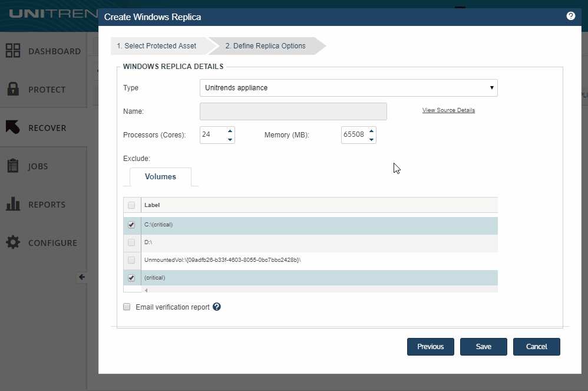Open the Type dropdown Unitrends appliance
The height and width of the screenshot is (391, 588).
pos(349,88)
